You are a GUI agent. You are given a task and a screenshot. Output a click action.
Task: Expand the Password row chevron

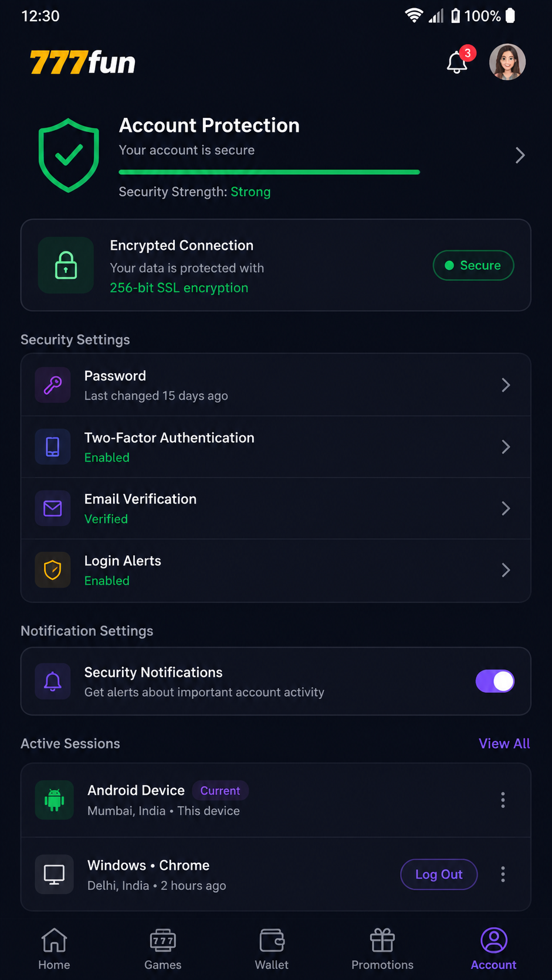click(506, 385)
